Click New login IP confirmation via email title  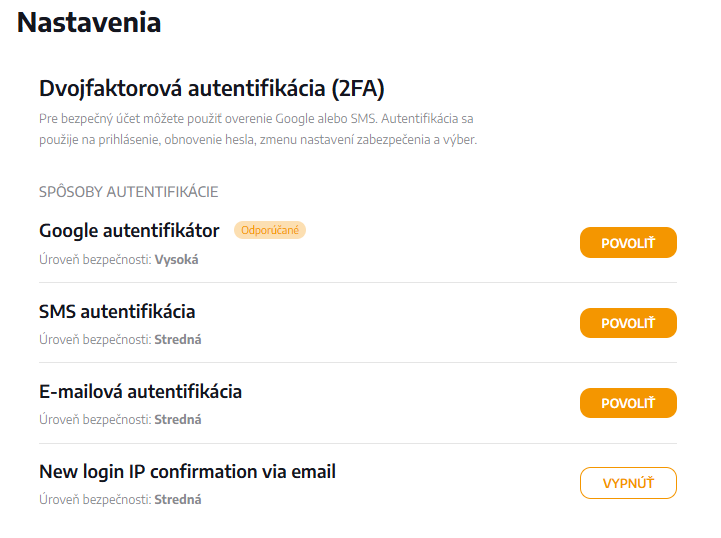coord(187,471)
